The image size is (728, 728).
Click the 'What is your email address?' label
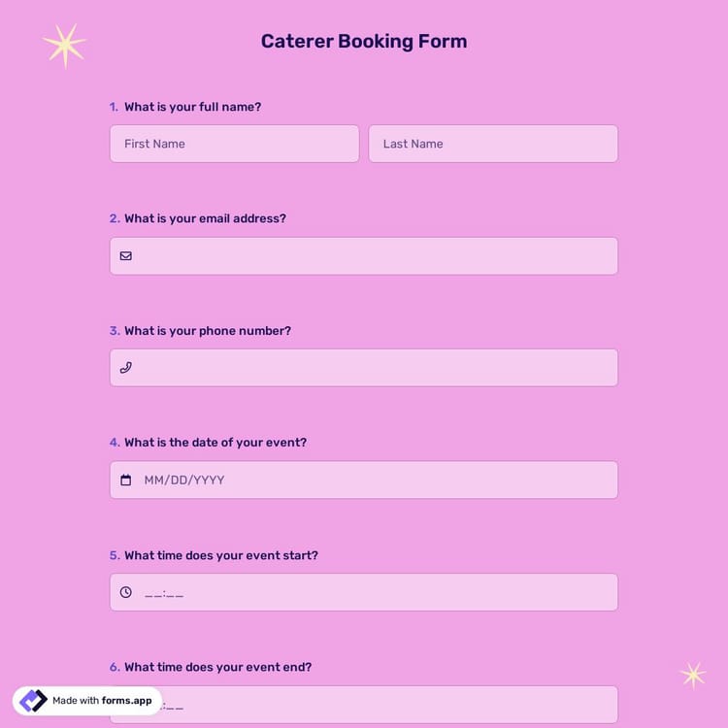[205, 218]
